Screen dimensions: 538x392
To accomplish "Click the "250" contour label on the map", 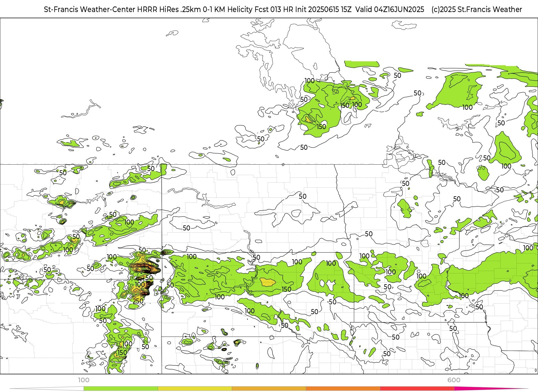I will pyautogui.click(x=138, y=301).
